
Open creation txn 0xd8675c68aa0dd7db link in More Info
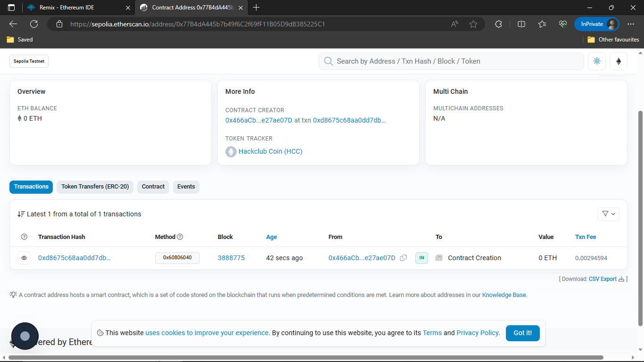tap(349, 120)
